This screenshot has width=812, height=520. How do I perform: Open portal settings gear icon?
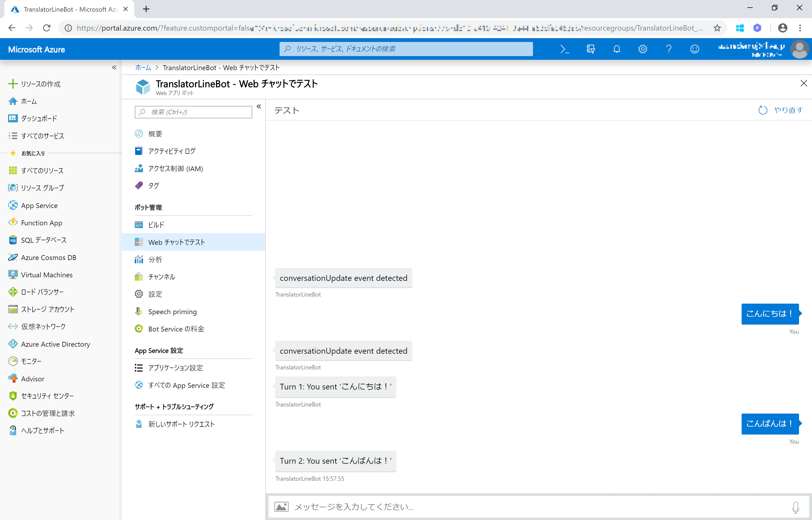tap(643, 49)
